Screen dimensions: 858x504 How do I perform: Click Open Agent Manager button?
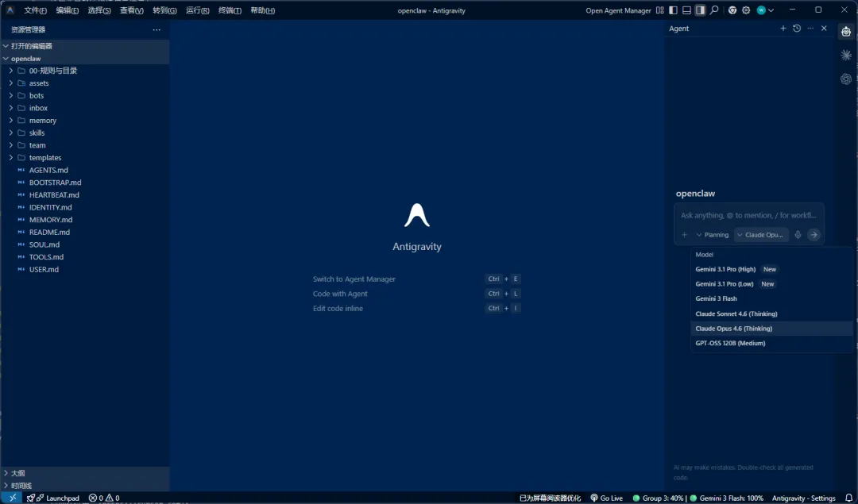(x=618, y=10)
